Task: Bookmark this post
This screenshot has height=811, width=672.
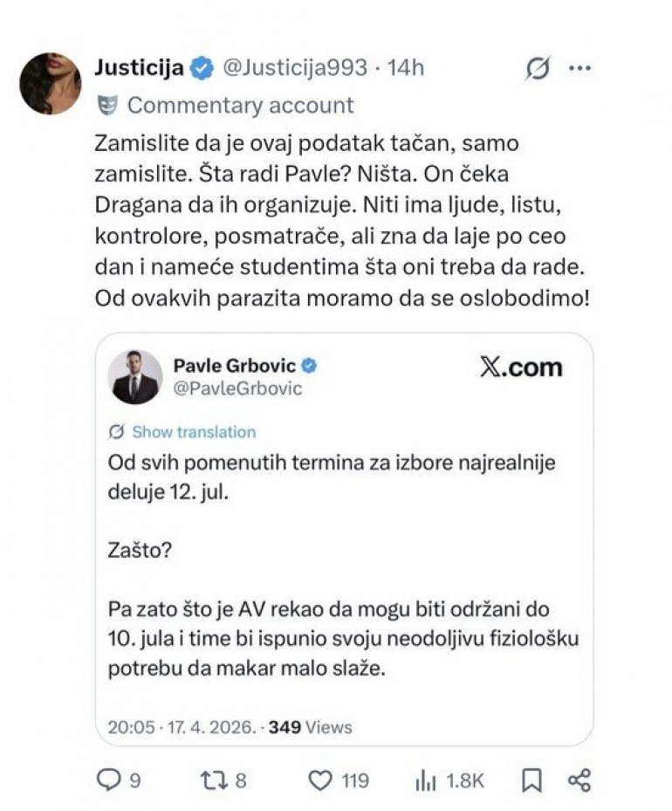Action: coord(531,780)
